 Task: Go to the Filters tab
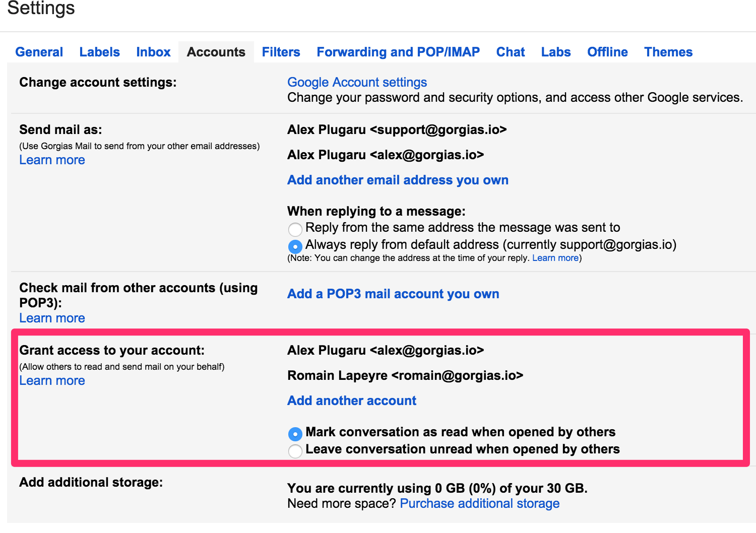point(281,52)
